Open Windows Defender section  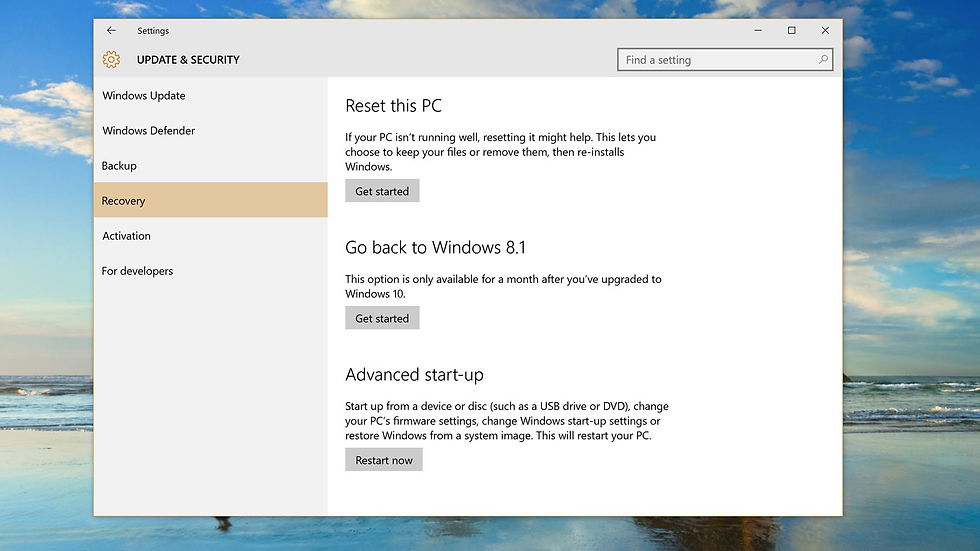pos(211,131)
